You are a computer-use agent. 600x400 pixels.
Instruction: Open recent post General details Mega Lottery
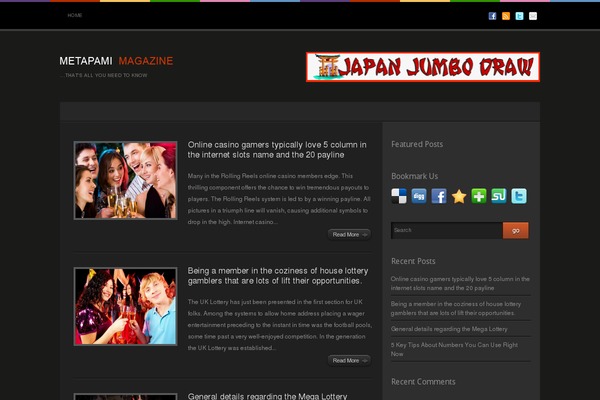point(449,329)
